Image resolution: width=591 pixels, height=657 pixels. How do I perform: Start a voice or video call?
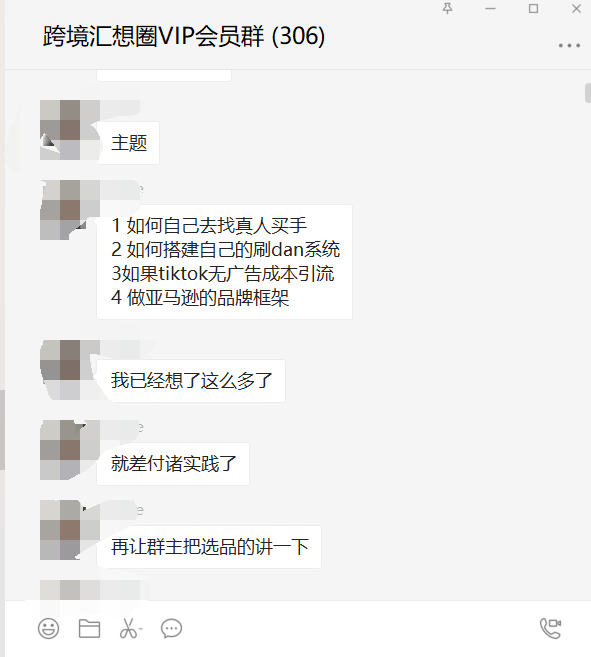pos(550,628)
